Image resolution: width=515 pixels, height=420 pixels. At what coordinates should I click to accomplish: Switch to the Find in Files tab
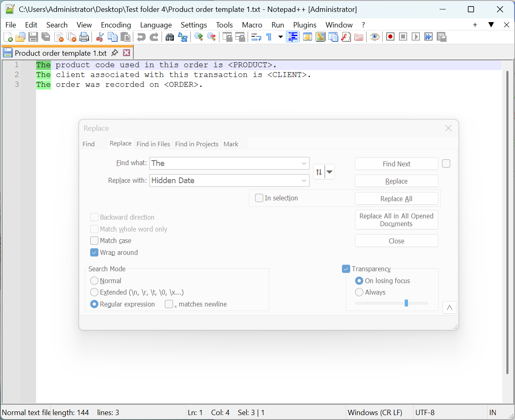(x=153, y=144)
